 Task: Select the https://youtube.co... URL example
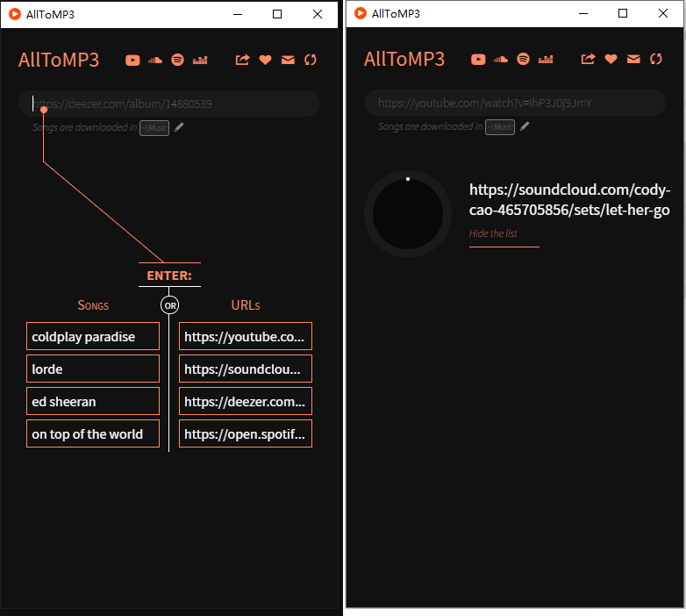[x=246, y=336]
